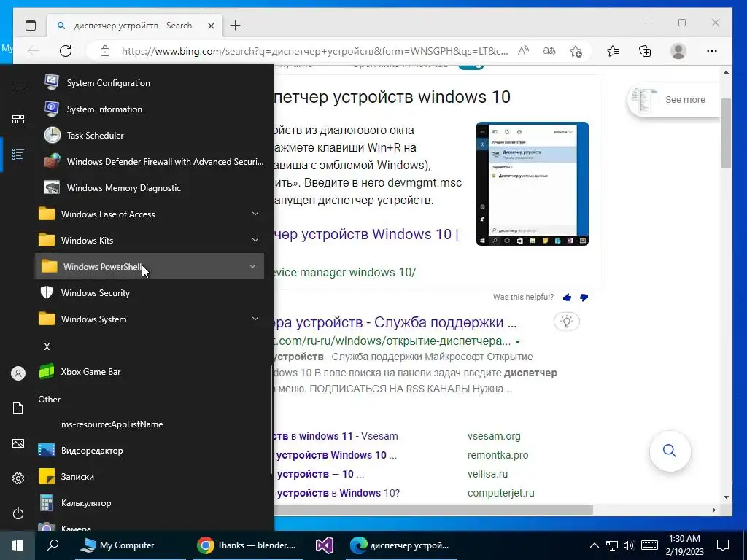
Task: Click the Power button in Start sidebar
Action: (18, 513)
